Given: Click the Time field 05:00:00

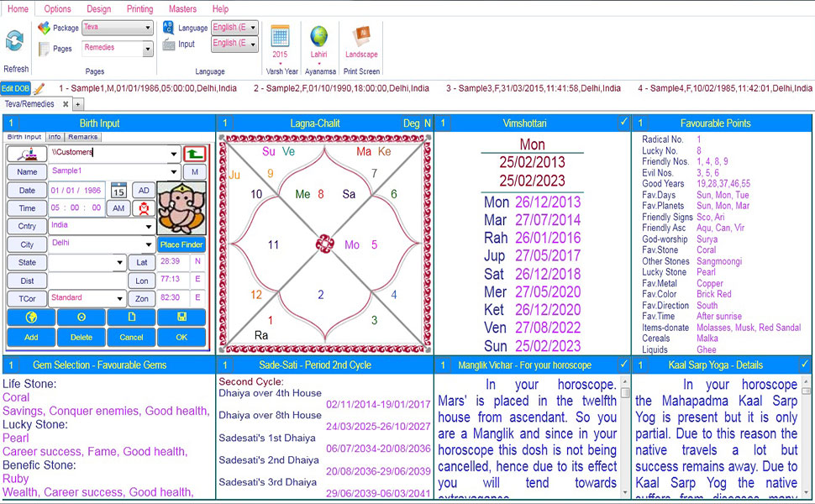Looking at the screenshot, I should click(76, 207).
